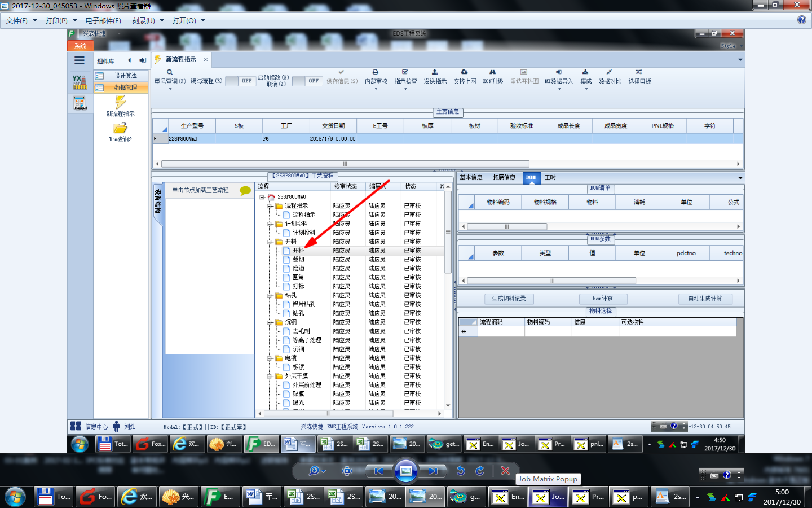Image resolution: width=812 pixels, height=508 pixels.
Task: Toggle the 编写流程(R) OFF switch
Action: 240,81
